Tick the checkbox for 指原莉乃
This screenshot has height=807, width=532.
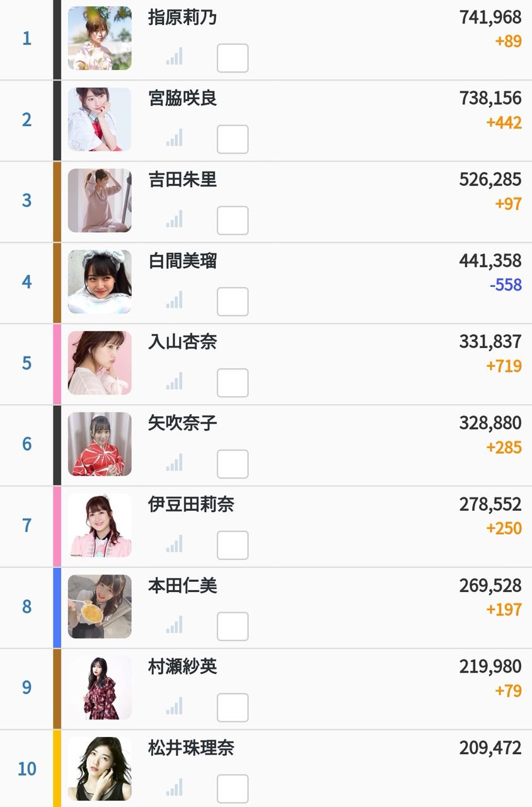[x=233, y=58]
